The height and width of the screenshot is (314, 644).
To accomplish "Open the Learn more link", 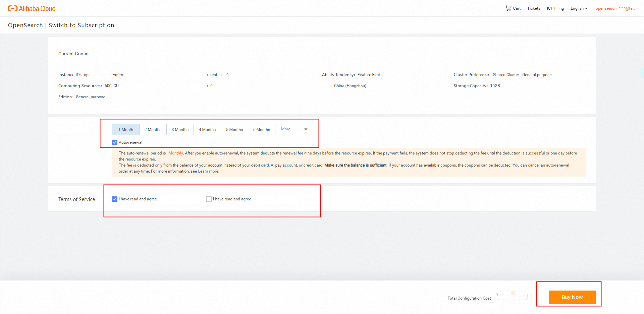I will tap(208, 171).
